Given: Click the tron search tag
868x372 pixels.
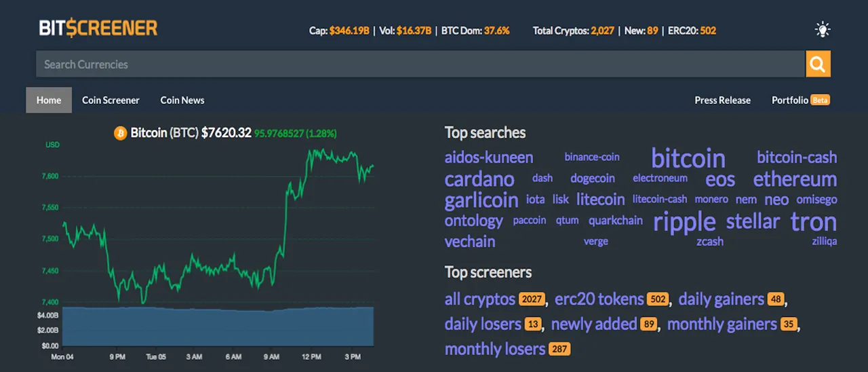Looking at the screenshot, I should click(814, 221).
